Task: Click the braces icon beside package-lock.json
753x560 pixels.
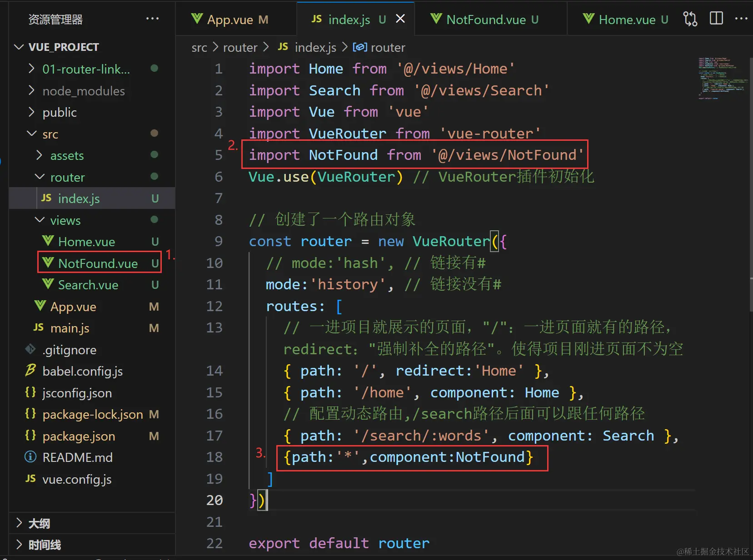Action: [30, 414]
